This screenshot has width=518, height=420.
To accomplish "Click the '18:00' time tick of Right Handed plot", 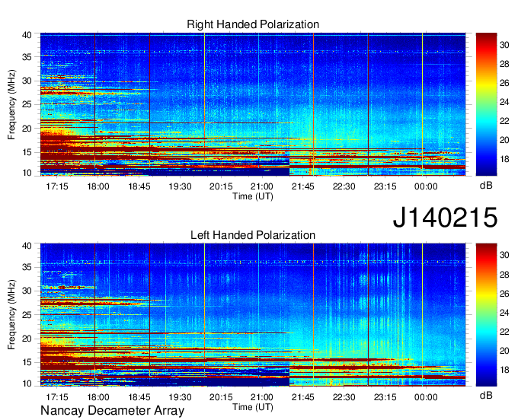I will (98, 186).
